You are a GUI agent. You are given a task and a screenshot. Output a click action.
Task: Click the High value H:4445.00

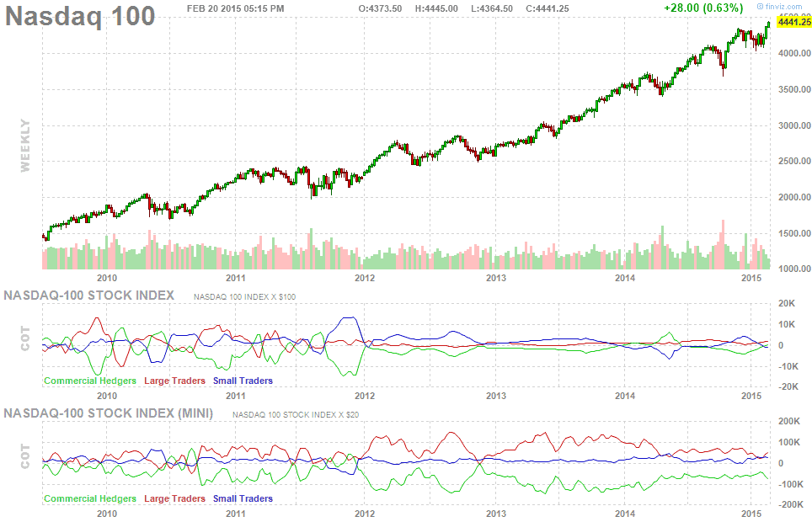pos(437,8)
